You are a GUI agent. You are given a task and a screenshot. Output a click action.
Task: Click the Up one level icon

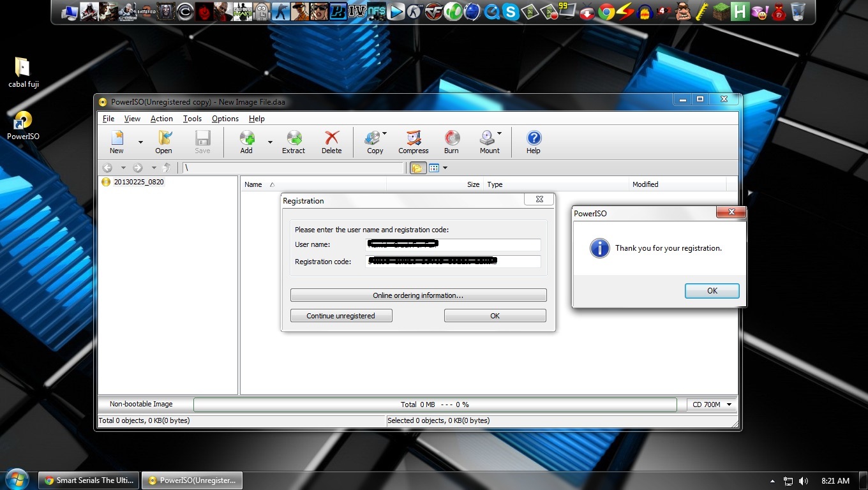(167, 168)
